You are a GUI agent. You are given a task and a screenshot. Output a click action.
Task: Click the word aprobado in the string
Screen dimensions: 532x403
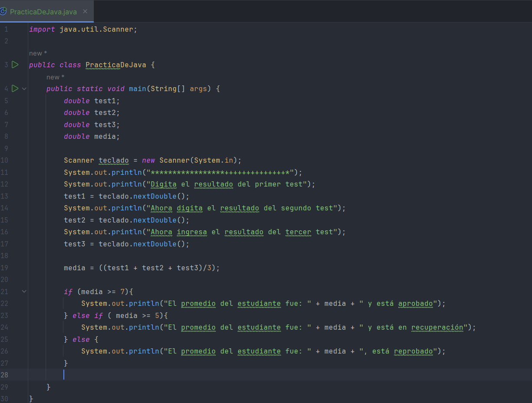[416, 303]
